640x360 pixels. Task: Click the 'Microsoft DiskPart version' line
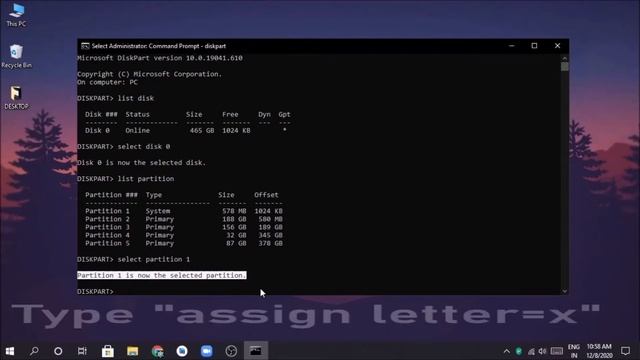(160, 58)
